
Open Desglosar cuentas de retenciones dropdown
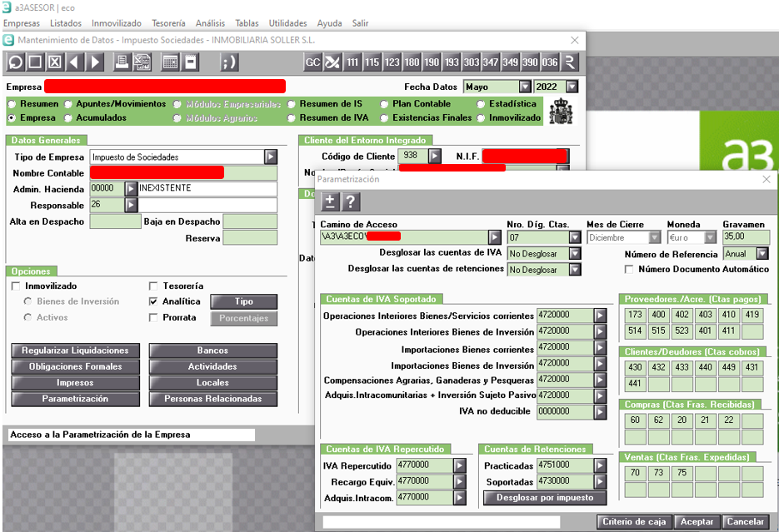point(575,270)
